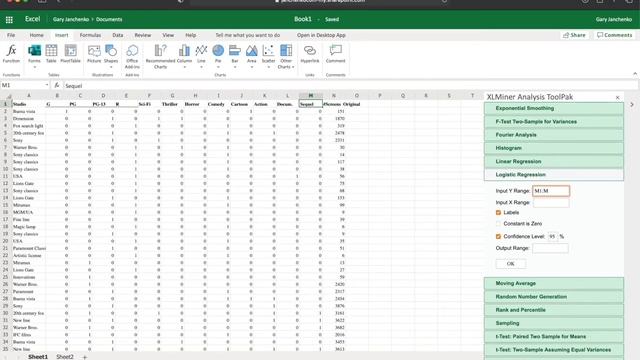
Task: Click the Book1 file name
Action: (x=303, y=19)
